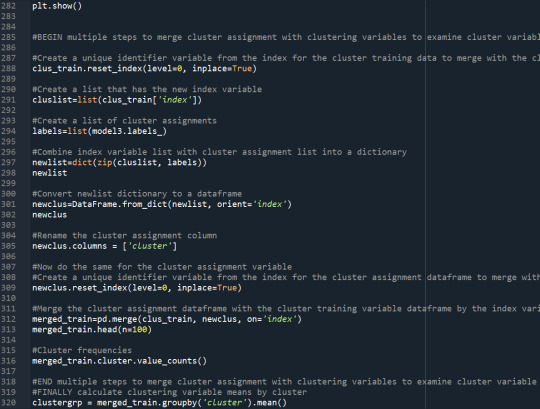Click the cluslist=list(clus_train['index']) line

click(x=117, y=100)
